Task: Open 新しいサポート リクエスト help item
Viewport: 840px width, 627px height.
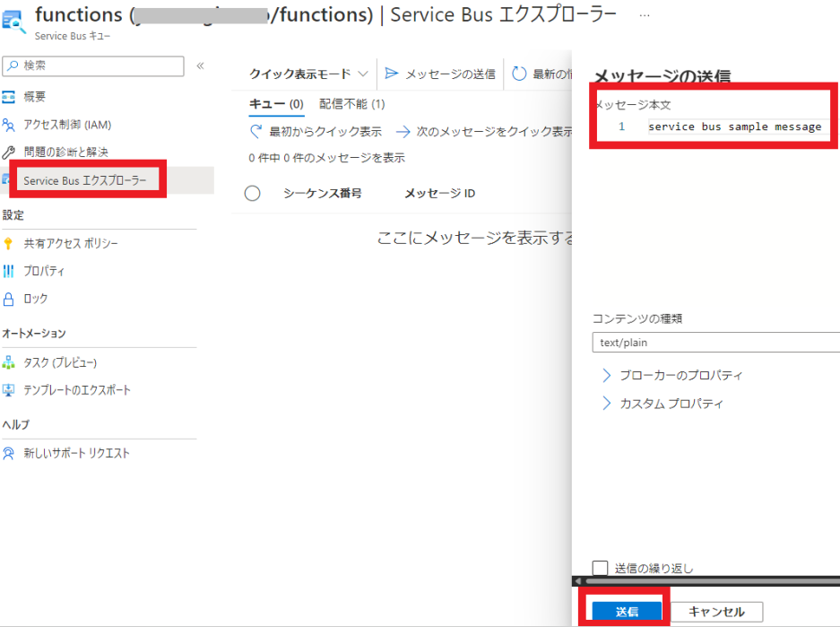Action: tap(76, 453)
